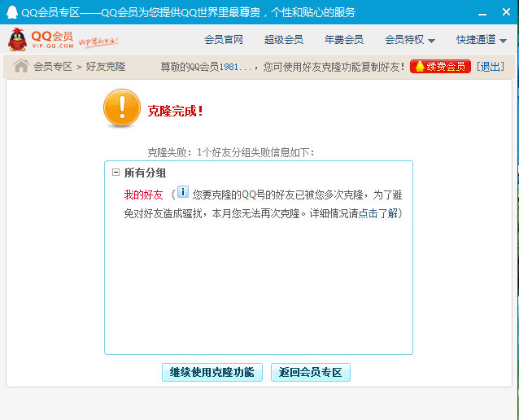Click the QQ number 1981... link

[235, 67]
